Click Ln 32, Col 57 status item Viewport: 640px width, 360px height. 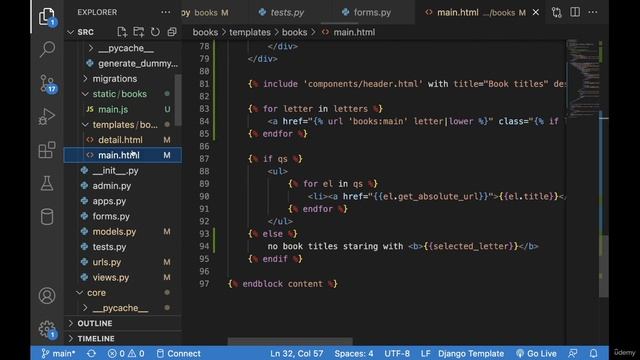point(297,353)
